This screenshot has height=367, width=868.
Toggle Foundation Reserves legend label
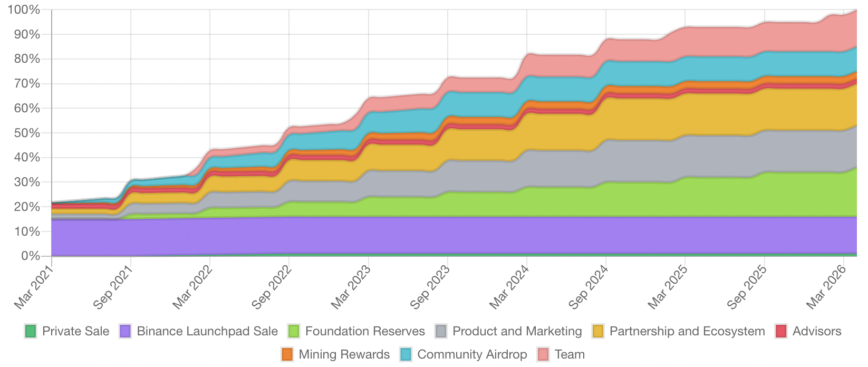click(365, 331)
